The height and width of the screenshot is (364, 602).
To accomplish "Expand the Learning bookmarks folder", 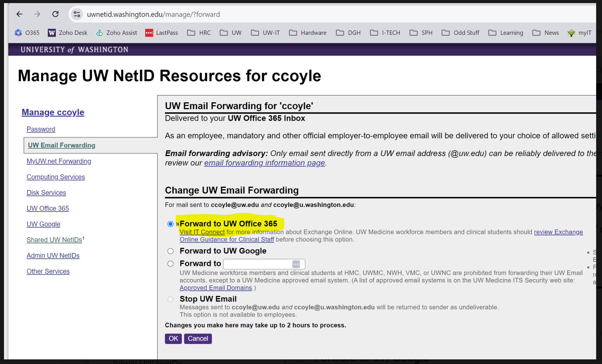I will (506, 33).
